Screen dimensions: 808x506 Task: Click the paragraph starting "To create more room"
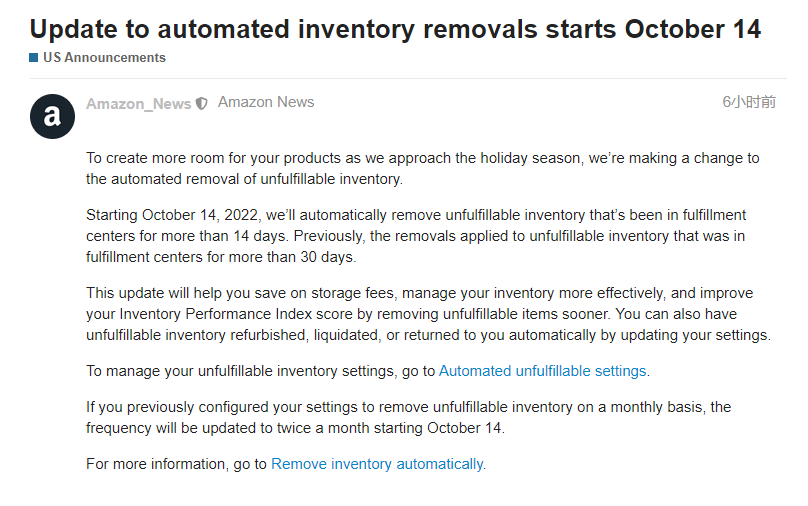(422, 168)
